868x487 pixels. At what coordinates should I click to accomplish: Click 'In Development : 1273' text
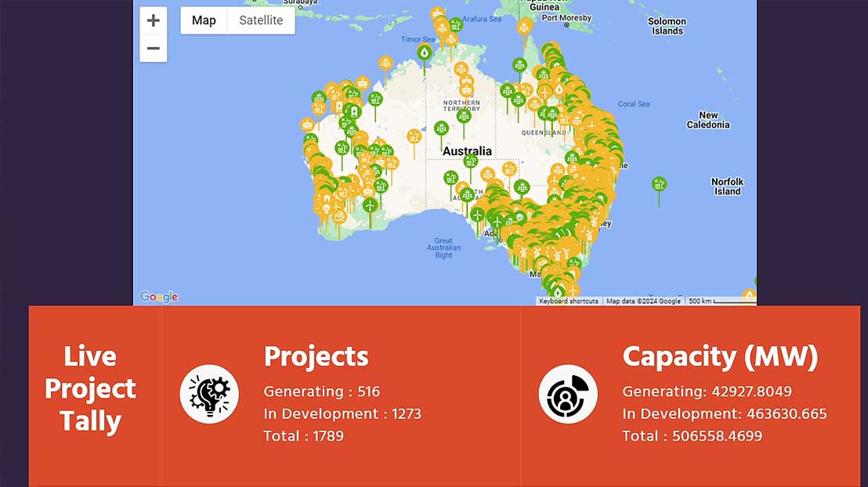click(342, 414)
